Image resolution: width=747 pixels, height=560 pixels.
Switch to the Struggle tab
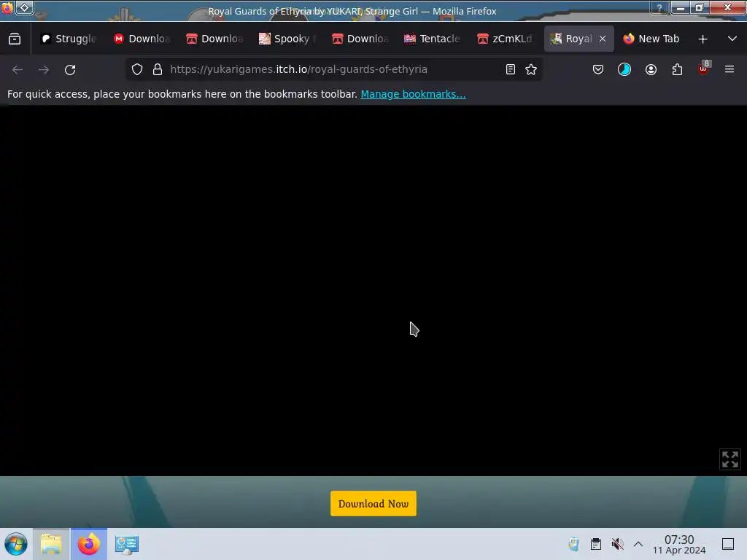coord(69,39)
